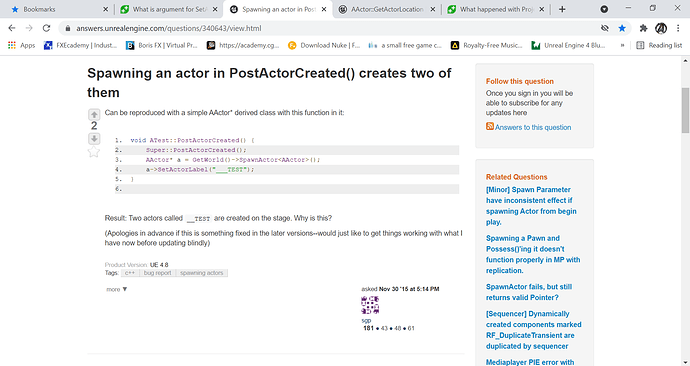
Task: Click code line with SetActorLabel
Action: pos(200,169)
